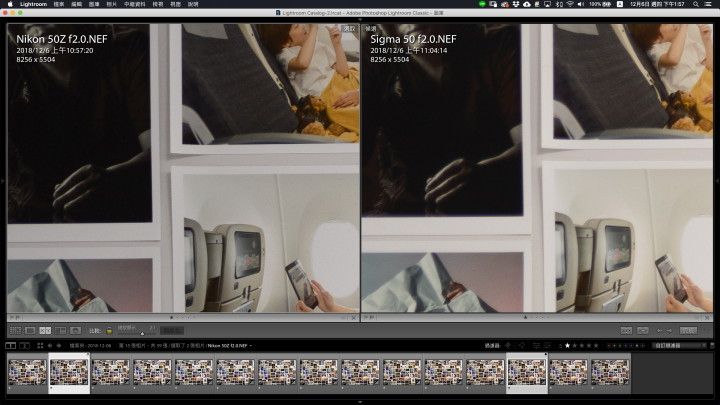Close the Select (Nikon) compare pane
Screen dimensions: 720x405
click(354, 318)
